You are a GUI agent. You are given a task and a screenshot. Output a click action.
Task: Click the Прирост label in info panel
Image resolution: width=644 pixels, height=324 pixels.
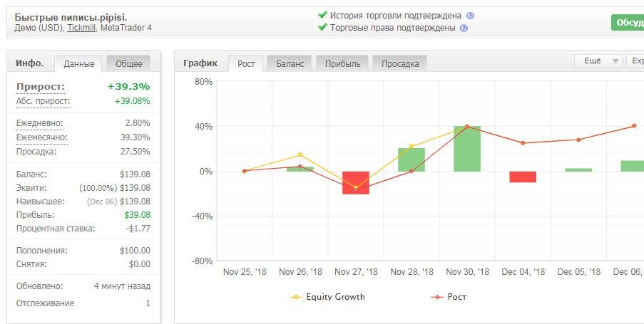[x=41, y=87]
